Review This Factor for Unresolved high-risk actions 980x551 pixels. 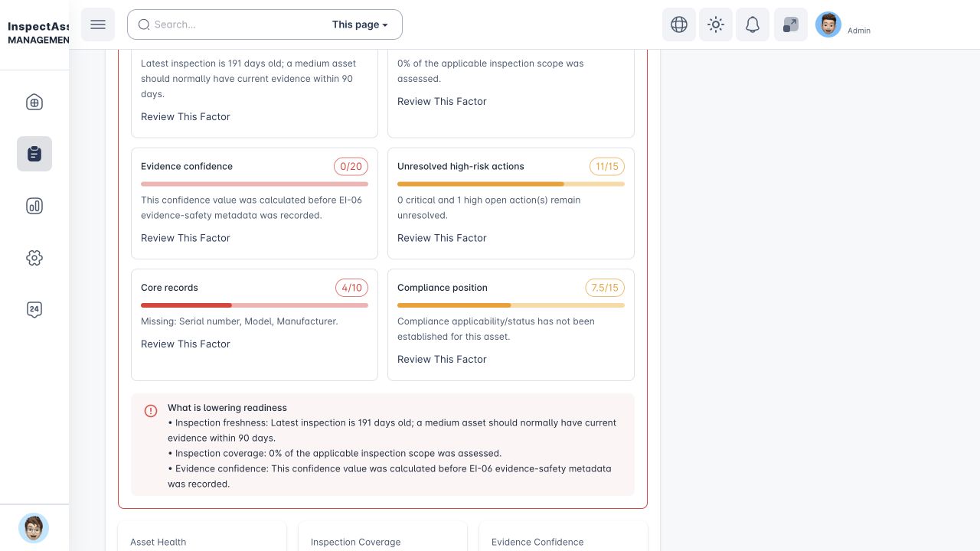tap(442, 238)
